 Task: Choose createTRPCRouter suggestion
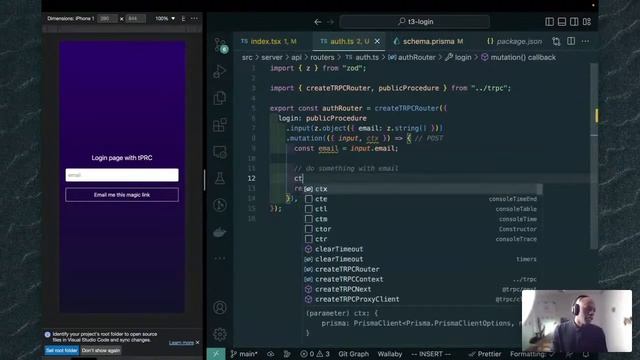tap(423, 269)
